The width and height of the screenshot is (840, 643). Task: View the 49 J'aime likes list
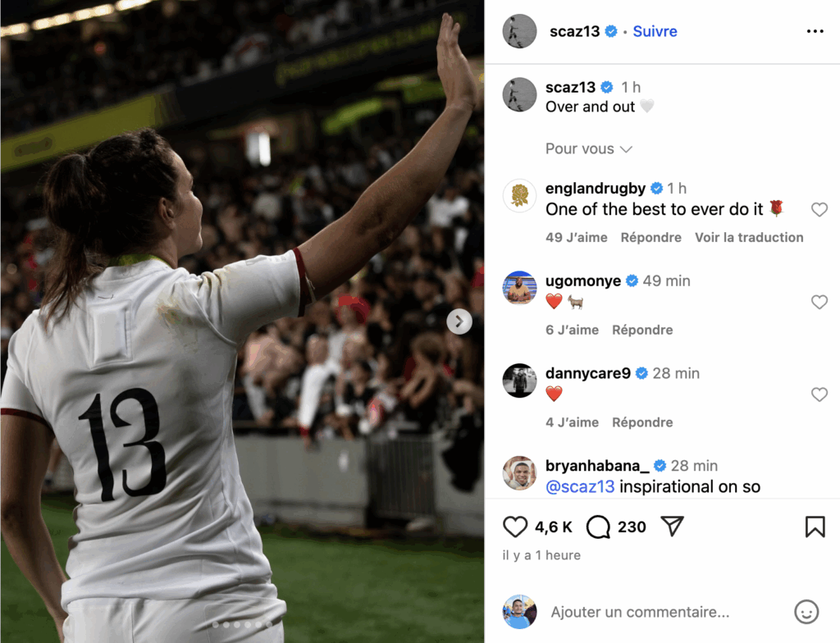(x=577, y=237)
